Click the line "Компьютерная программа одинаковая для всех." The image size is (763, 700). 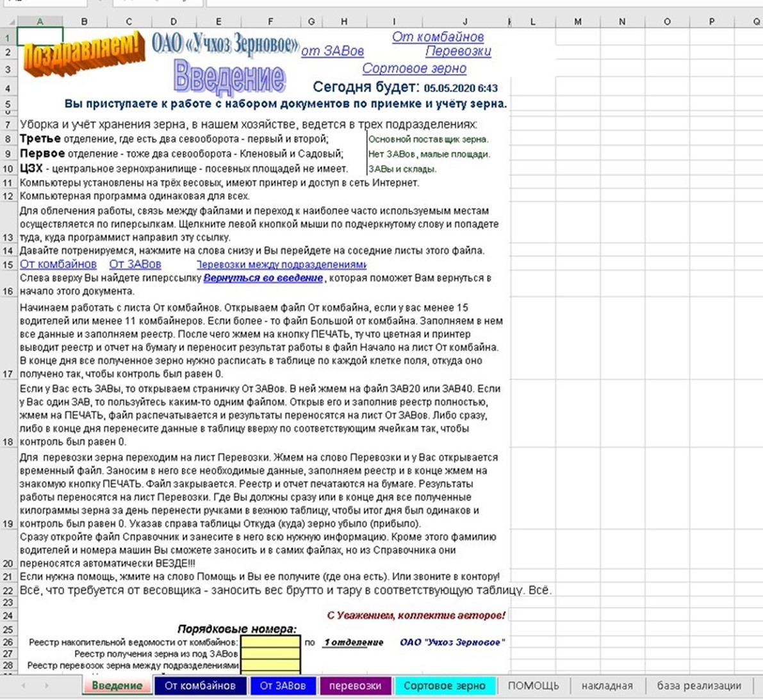pos(135,197)
